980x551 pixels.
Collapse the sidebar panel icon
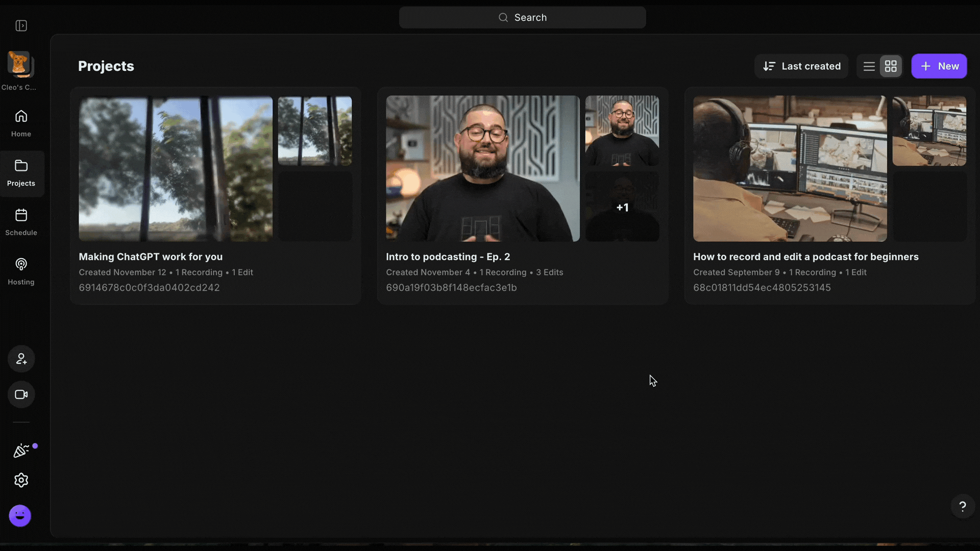[21, 26]
